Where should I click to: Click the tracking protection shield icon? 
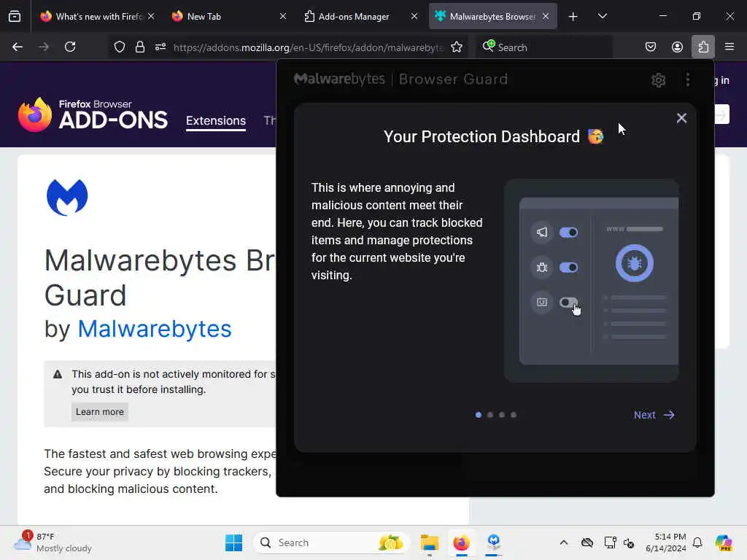pos(120,47)
